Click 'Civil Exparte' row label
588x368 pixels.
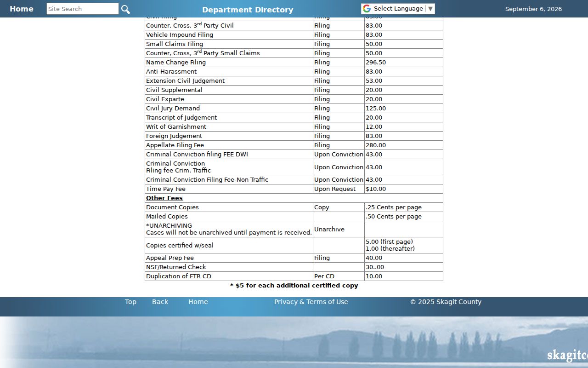(x=165, y=99)
